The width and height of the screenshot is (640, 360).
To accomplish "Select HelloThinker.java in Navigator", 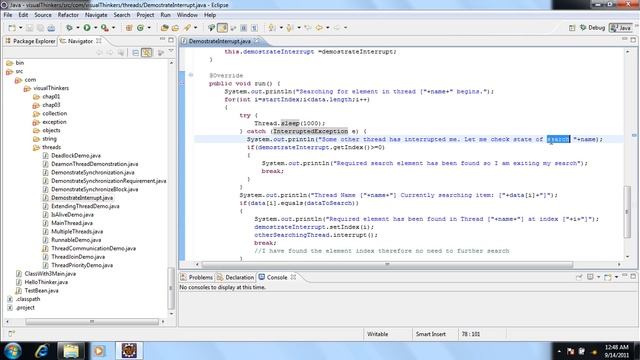I will pyautogui.click(x=46, y=282).
